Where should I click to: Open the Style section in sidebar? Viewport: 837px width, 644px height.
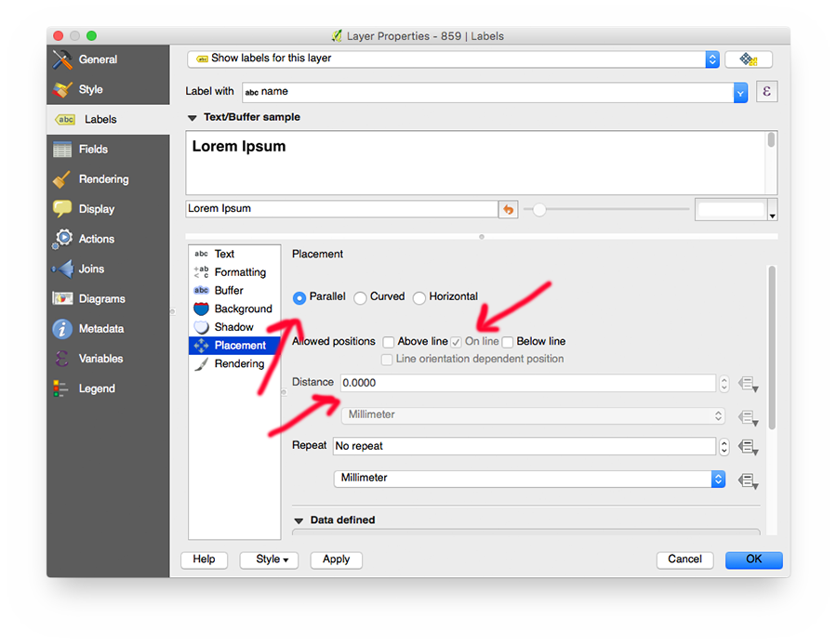pyautogui.click(x=108, y=89)
